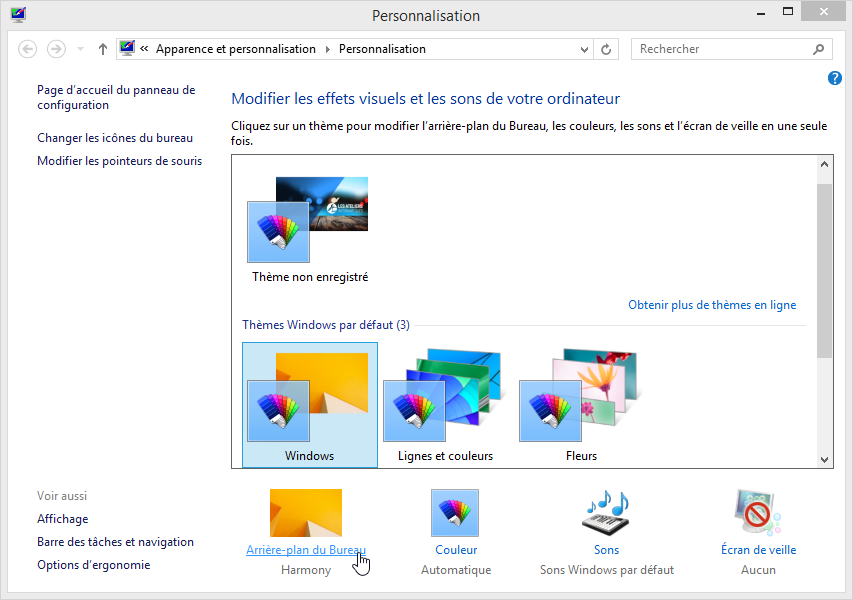Click the Personnalisation breadcrumb segment

(382, 49)
